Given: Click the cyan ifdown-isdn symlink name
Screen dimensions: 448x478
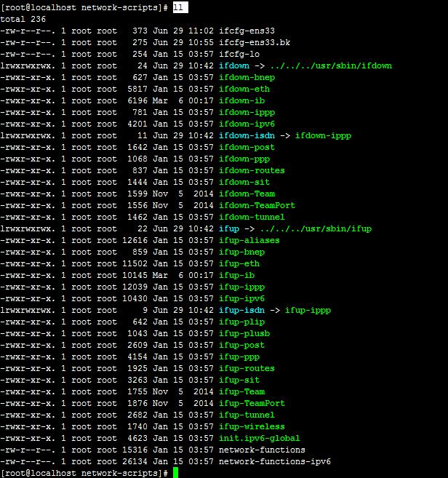Looking at the screenshot, I should 247,135.
